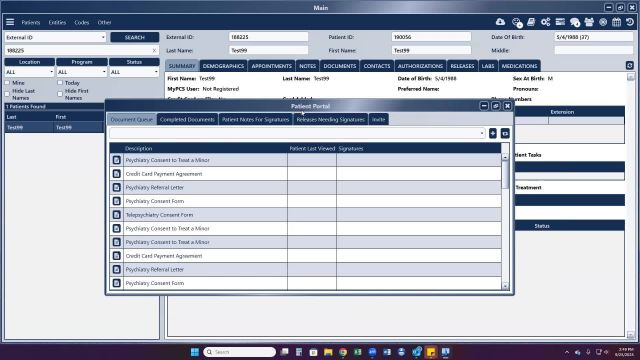Expand the Location ALL dropdown
The width and height of the screenshot is (640, 360).
point(29,72)
